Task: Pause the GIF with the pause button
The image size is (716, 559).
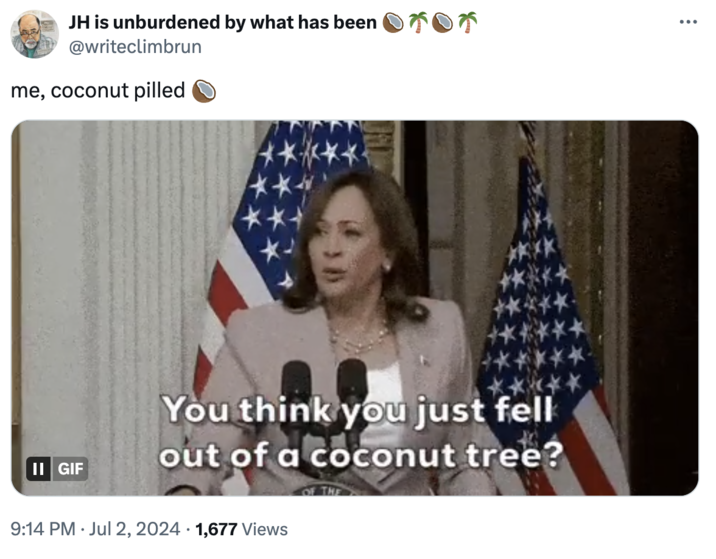Action: tap(38, 468)
